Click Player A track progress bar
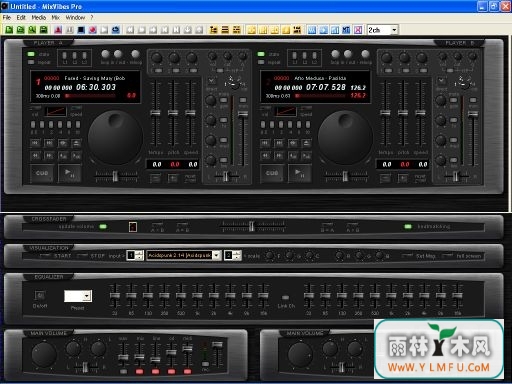The height and width of the screenshot is (384, 512). 90,96
